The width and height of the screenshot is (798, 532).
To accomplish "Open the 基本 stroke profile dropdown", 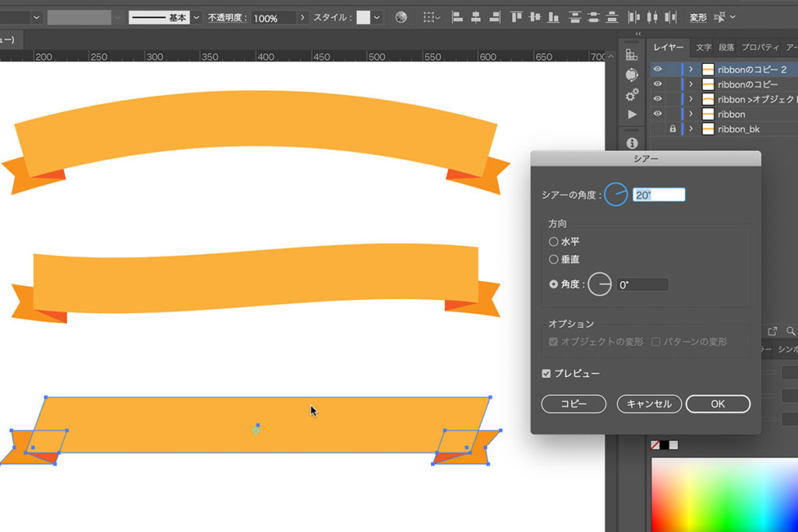I will pos(196,17).
